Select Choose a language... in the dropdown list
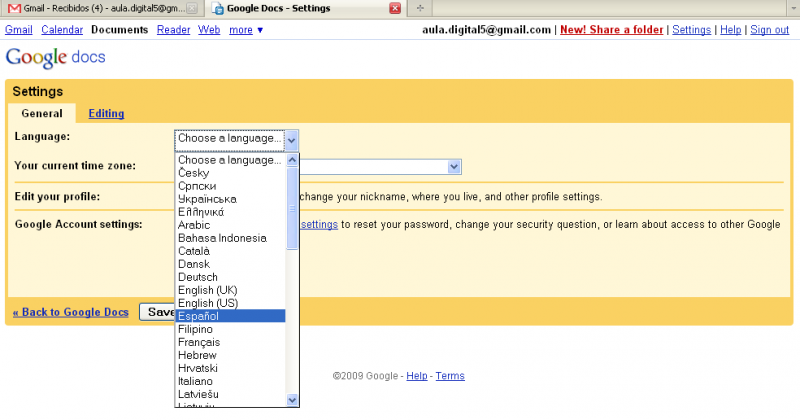Screen dimensions: 800x420 [x=230, y=160]
